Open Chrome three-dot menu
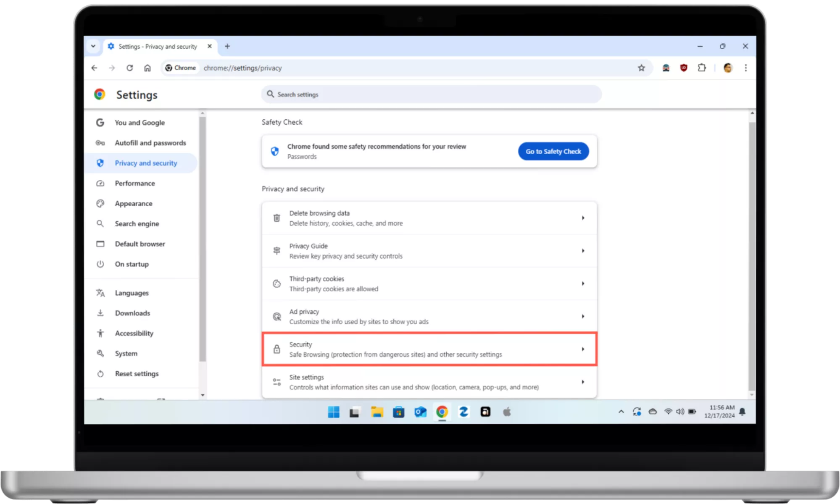Image resolution: width=840 pixels, height=504 pixels. pyautogui.click(x=746, y=68)
